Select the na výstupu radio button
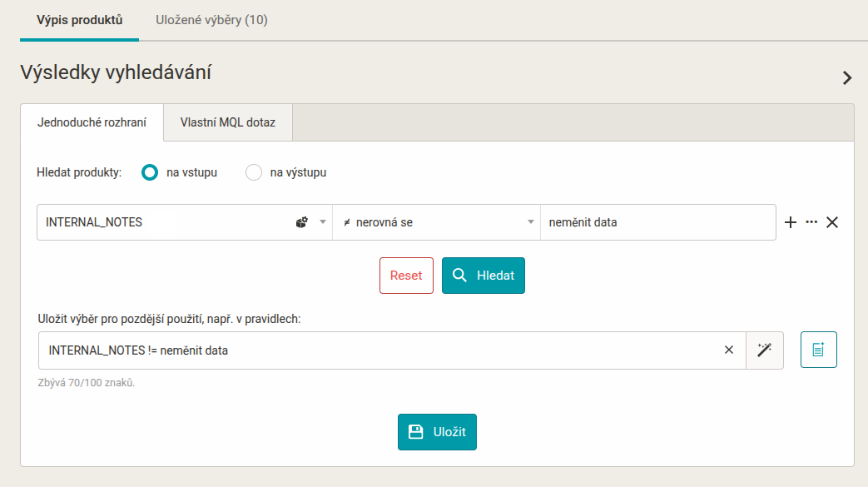 [254, 172]
